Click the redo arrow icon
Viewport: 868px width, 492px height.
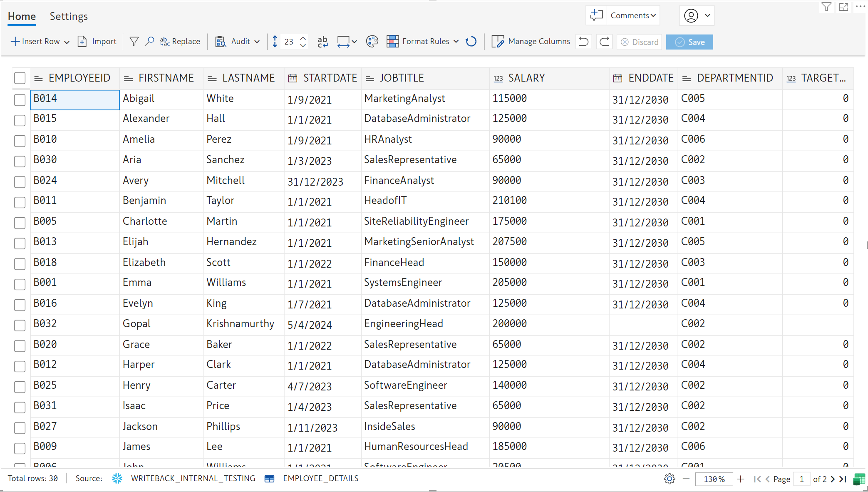(604, 42)
